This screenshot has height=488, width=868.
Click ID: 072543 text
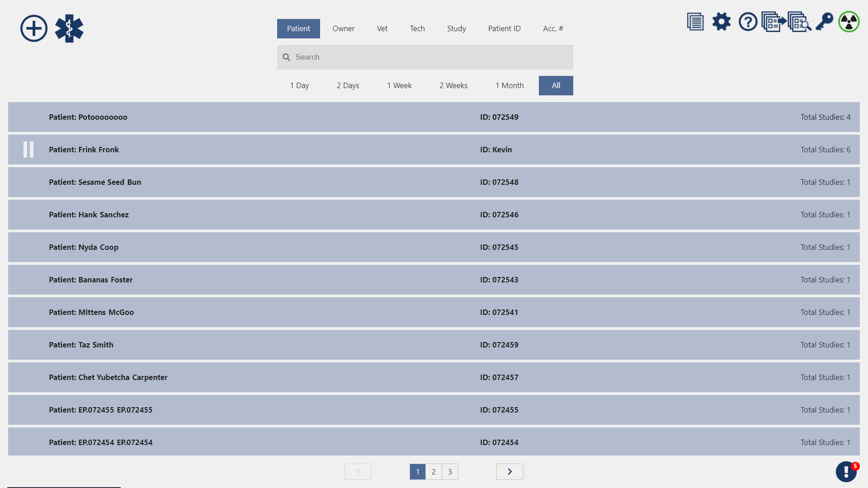pyautogui.click(x=499, y=280)
